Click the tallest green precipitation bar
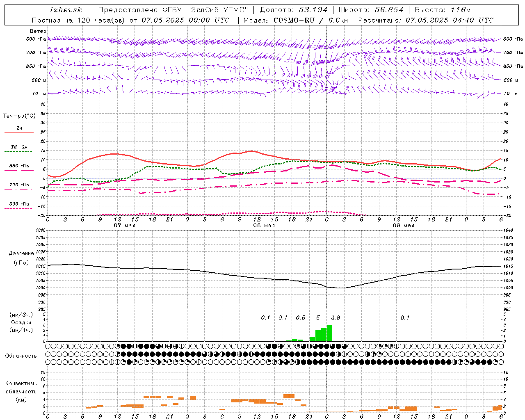525x420 pixels. click(x=329, y=333)
